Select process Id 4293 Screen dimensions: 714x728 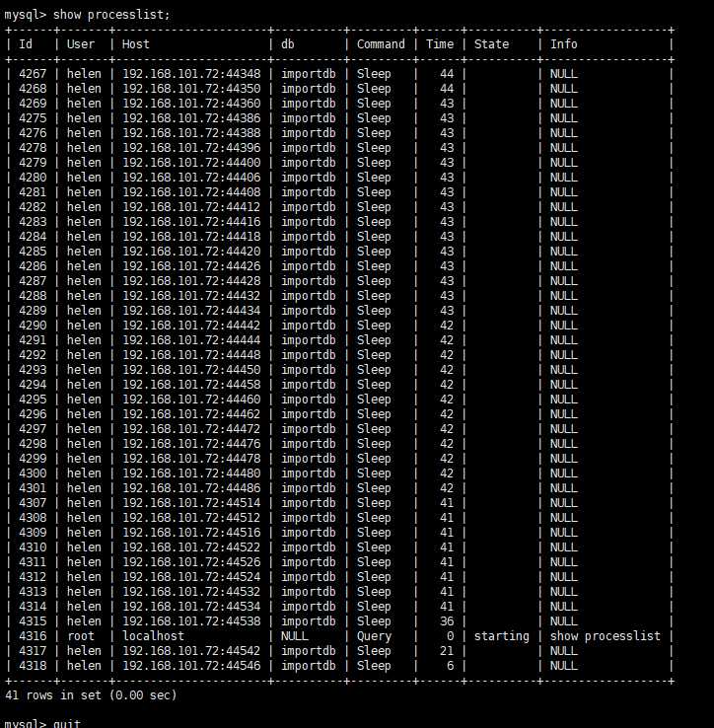33,370
